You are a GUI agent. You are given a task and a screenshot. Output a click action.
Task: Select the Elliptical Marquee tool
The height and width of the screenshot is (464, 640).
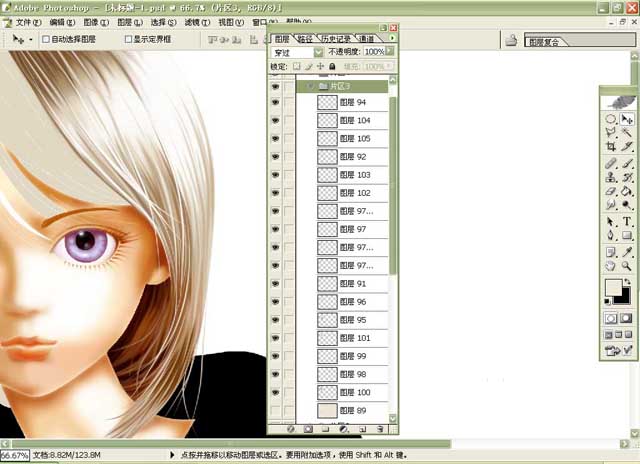611,119
